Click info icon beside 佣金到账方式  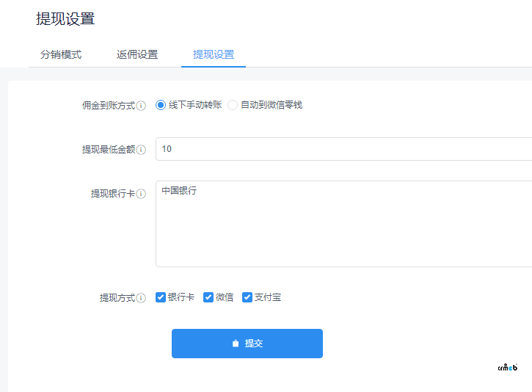(141, 106)
